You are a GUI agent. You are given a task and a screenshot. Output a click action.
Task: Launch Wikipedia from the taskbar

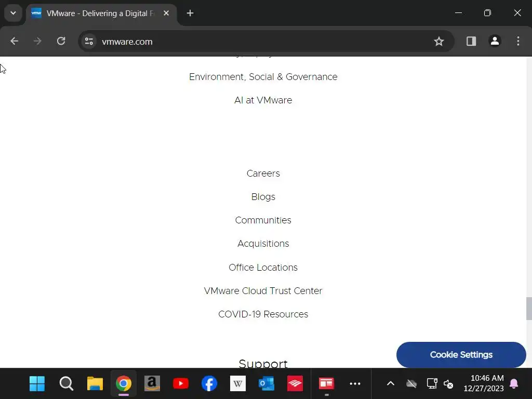[238, 384]
